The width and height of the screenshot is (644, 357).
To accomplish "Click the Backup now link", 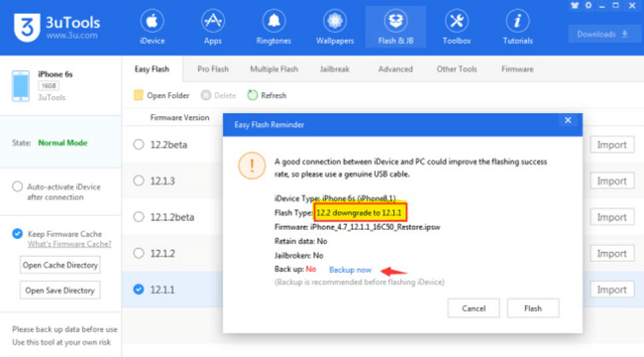I will [x=351, y=270].
